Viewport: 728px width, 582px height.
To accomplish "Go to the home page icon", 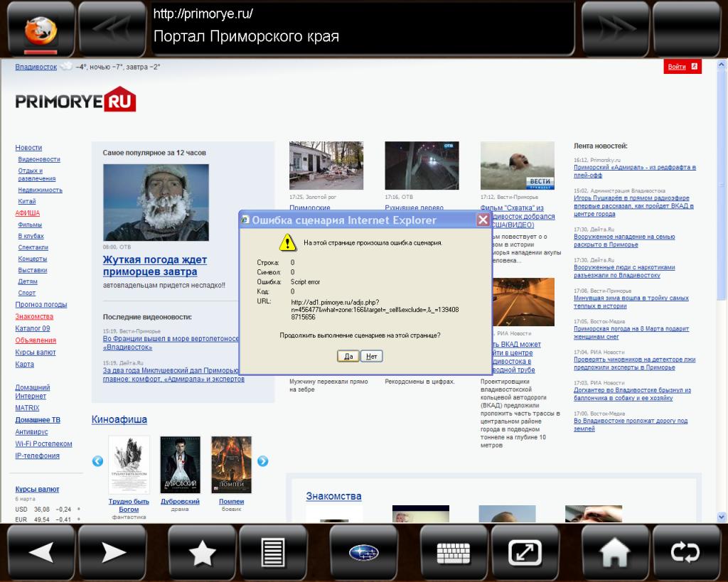I will click(615, 552).
